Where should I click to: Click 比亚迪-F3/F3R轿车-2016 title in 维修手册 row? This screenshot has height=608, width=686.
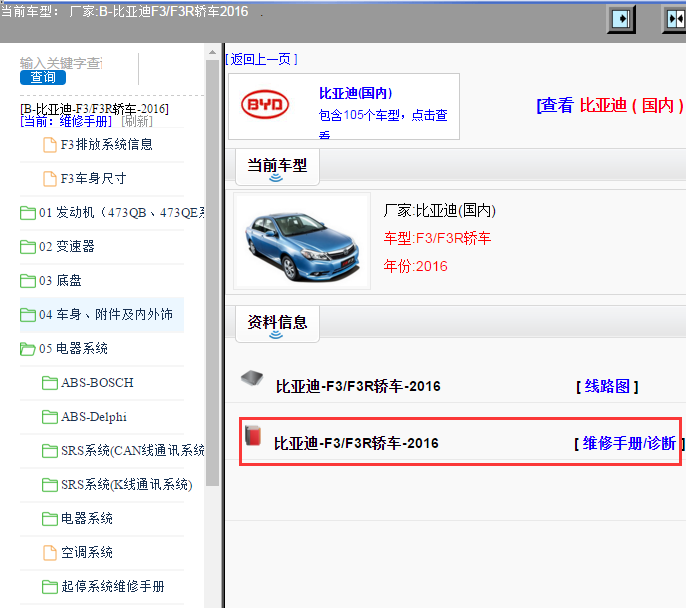pyautogui.click(x=356, y=443)
